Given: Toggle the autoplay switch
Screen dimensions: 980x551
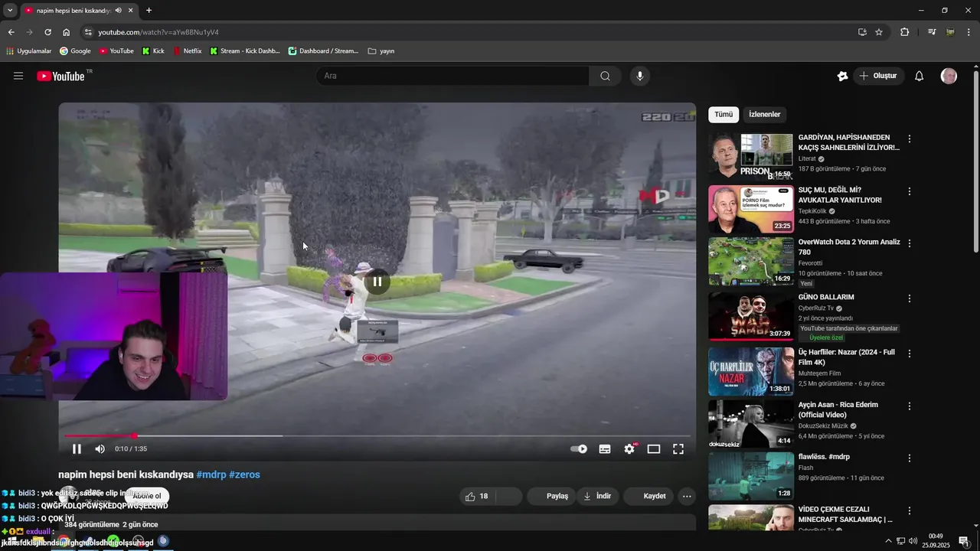Looking at the screenshot, I should pos(580,449).
